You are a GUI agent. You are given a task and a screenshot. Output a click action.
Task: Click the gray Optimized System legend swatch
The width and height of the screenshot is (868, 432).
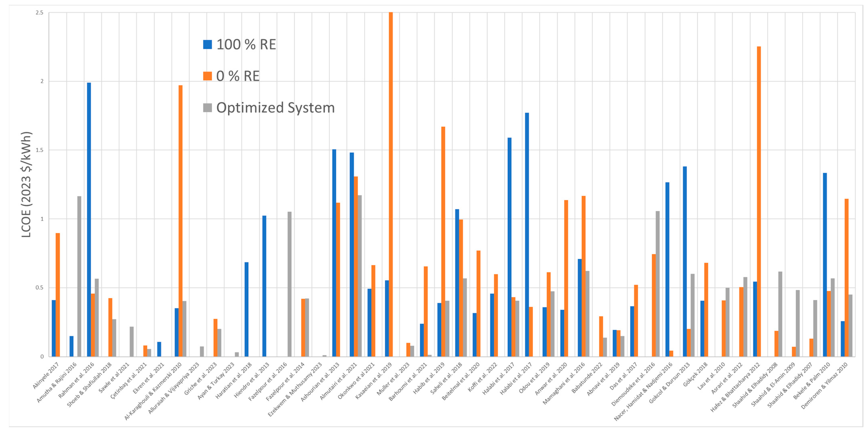pos(207,108)
